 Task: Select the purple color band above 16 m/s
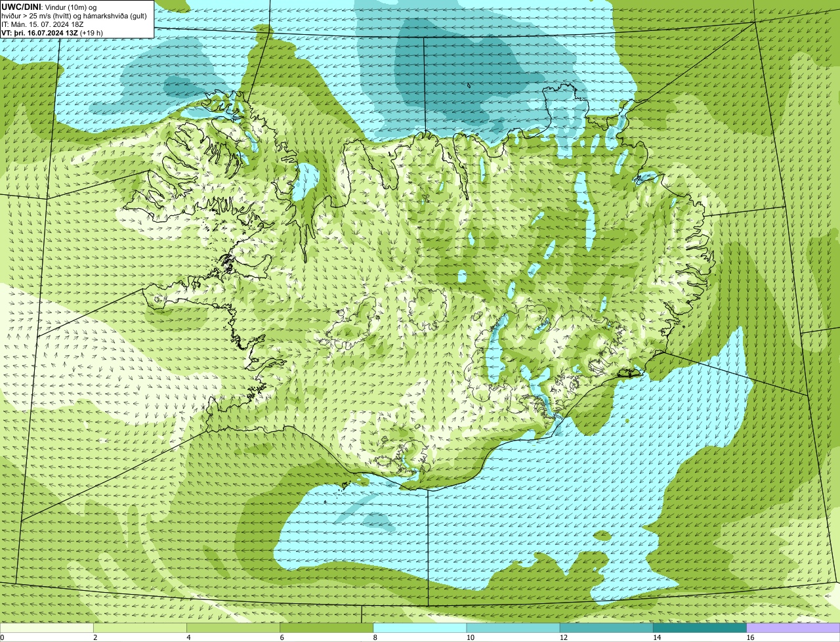[793, 628]
